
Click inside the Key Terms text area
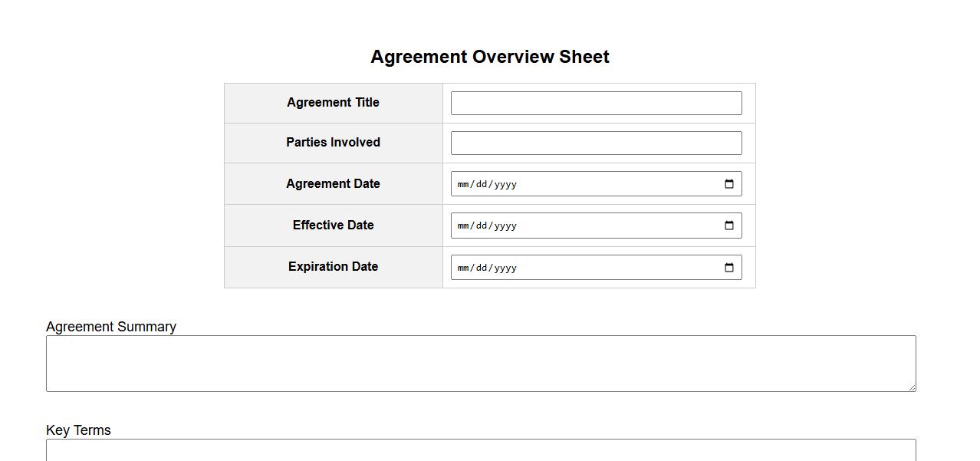(x=480, y=451)
